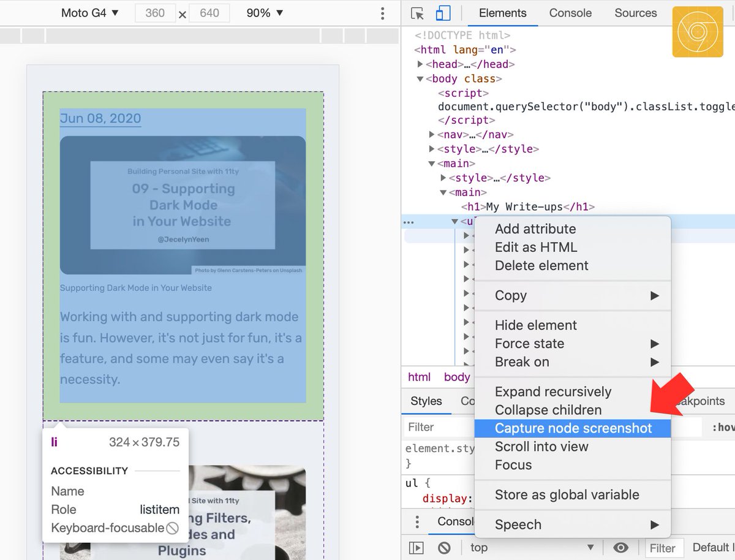Click the element.style rule text
Screen dimensions: 735x560
440,449
